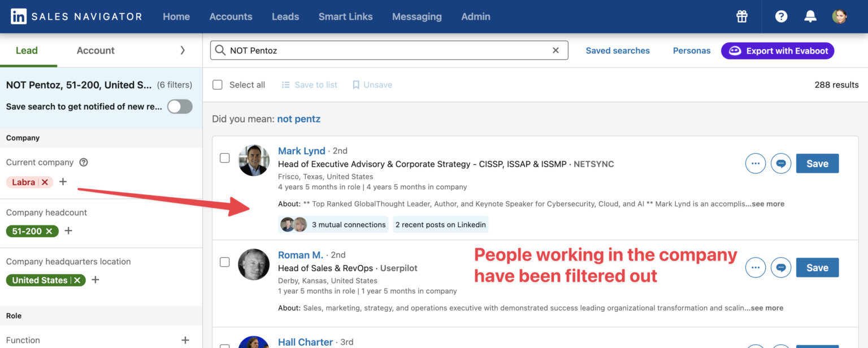868x348 pixels.
Task: Open the gift rewards icon
Action: coord(742,16)
